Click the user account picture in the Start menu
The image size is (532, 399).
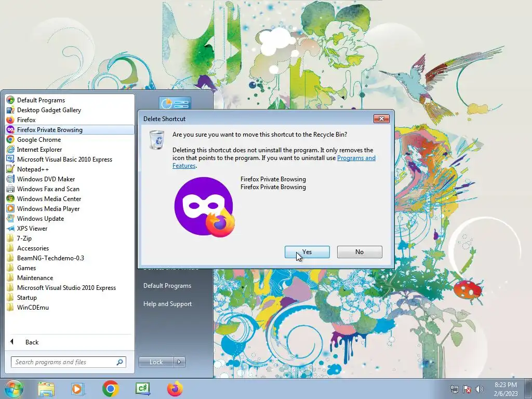[175, 103]
